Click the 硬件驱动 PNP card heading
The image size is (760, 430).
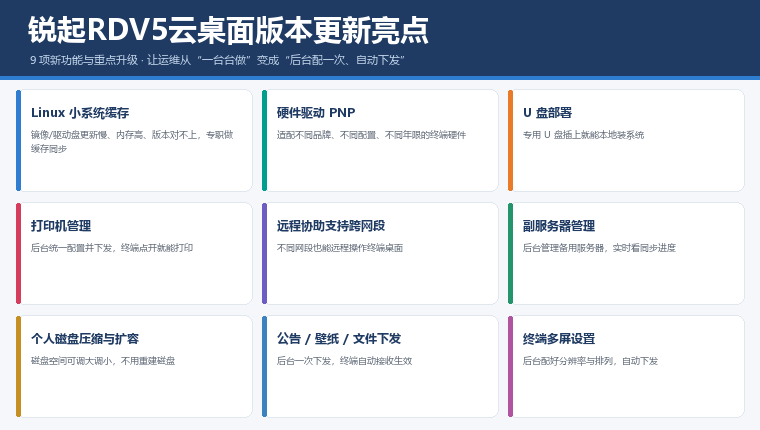pos(316,112)
